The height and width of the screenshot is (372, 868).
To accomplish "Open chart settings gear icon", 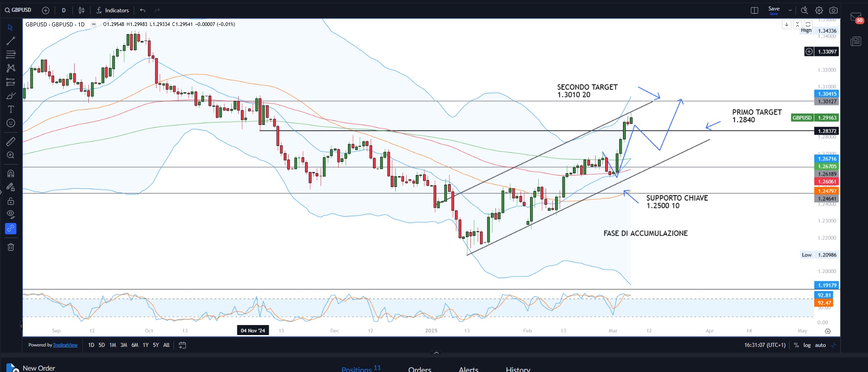I will click(x=819, y=10).
